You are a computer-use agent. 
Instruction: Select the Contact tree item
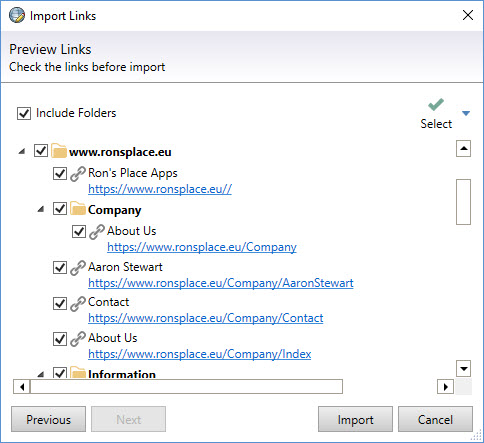point(108,302)
